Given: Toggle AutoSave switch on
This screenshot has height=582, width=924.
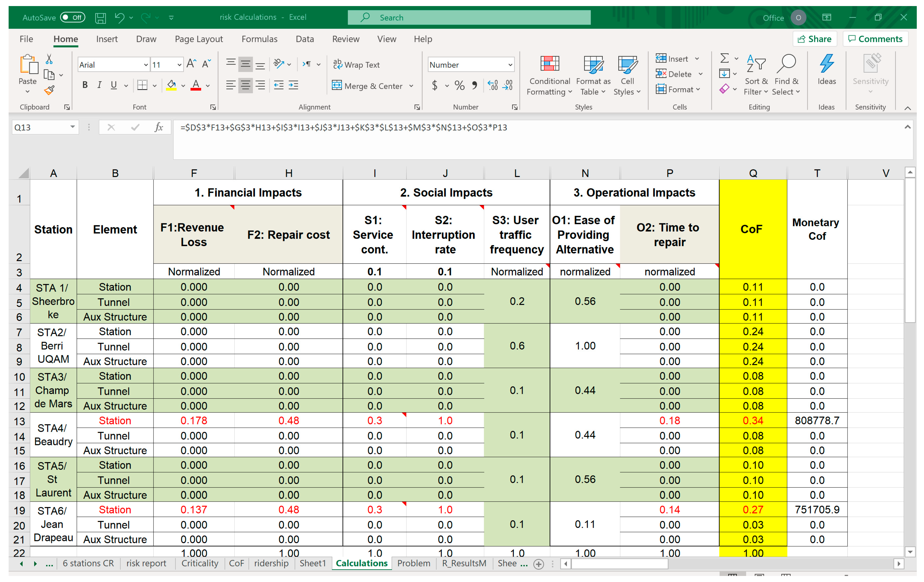Looking at the screenshot, I should point(73,18).
